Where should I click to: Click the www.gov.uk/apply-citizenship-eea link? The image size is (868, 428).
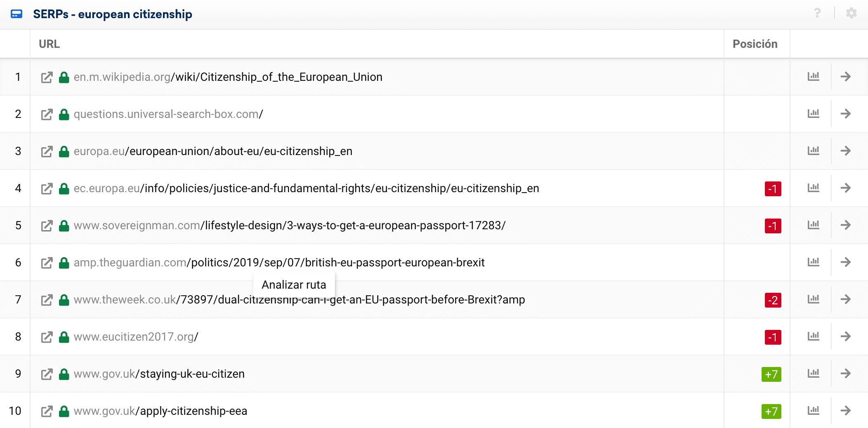click(x=160, y=411)
